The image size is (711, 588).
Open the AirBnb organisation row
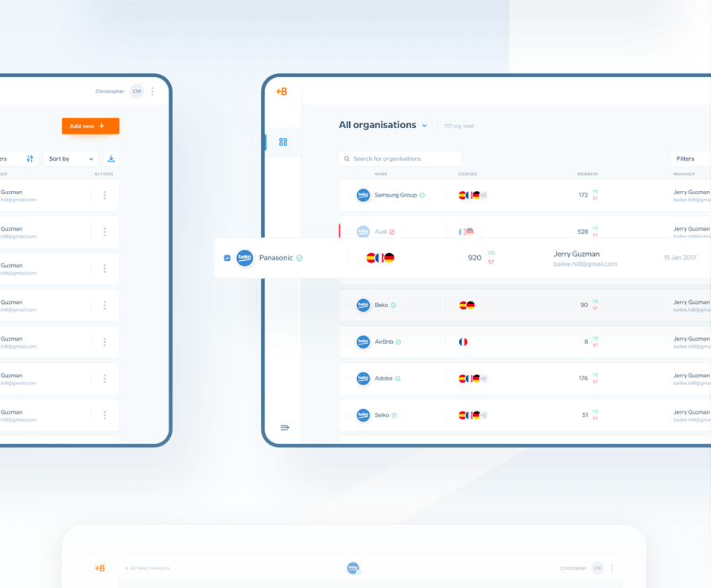[384, 342]
